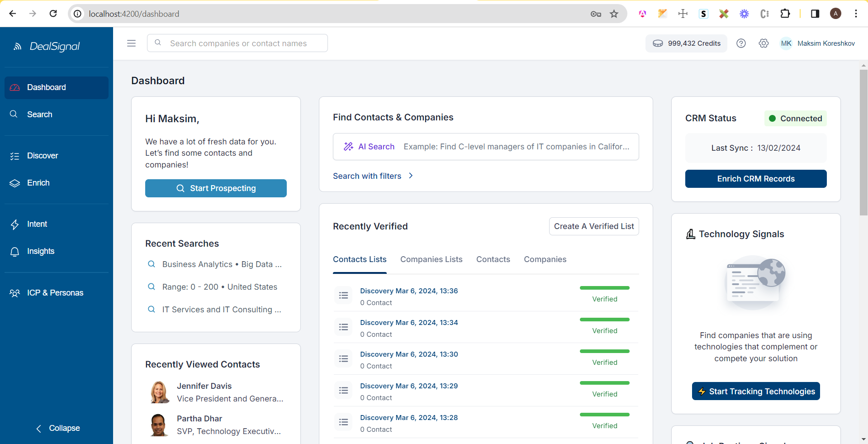Expand Search with filters chevron
868x444 pixels.
point(411,176)
